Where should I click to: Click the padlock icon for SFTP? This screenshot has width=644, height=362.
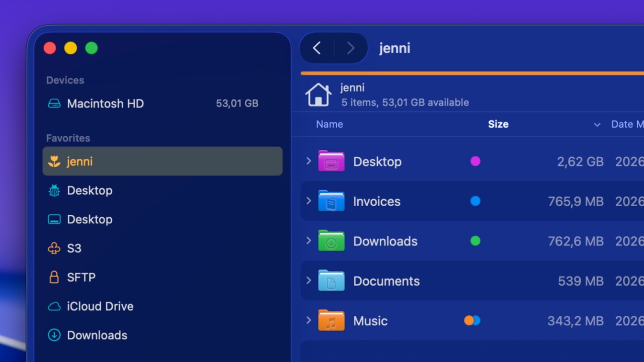(x=54, y=277)
